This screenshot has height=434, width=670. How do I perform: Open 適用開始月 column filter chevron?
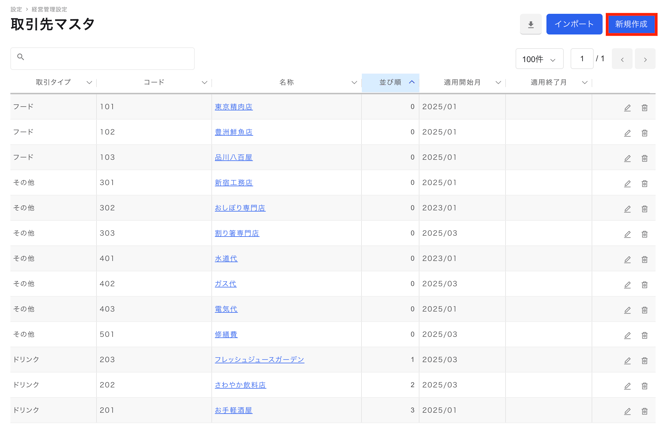click(x=498, y=82)
